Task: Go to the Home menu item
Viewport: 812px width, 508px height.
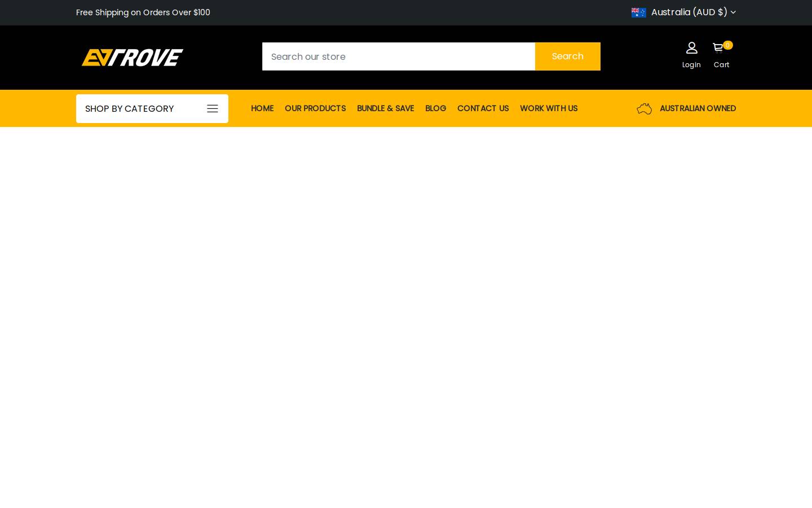Action: click(262, 108)
